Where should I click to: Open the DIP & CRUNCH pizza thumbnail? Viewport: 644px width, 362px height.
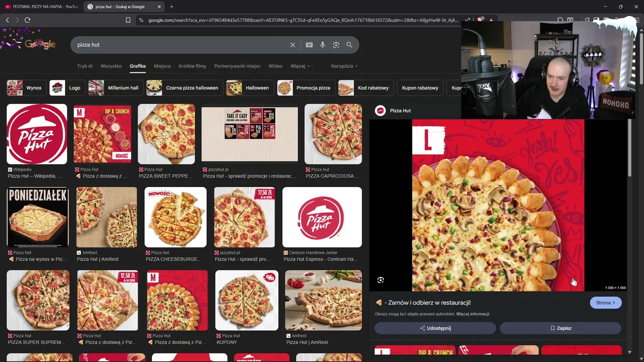coord(102,134)
